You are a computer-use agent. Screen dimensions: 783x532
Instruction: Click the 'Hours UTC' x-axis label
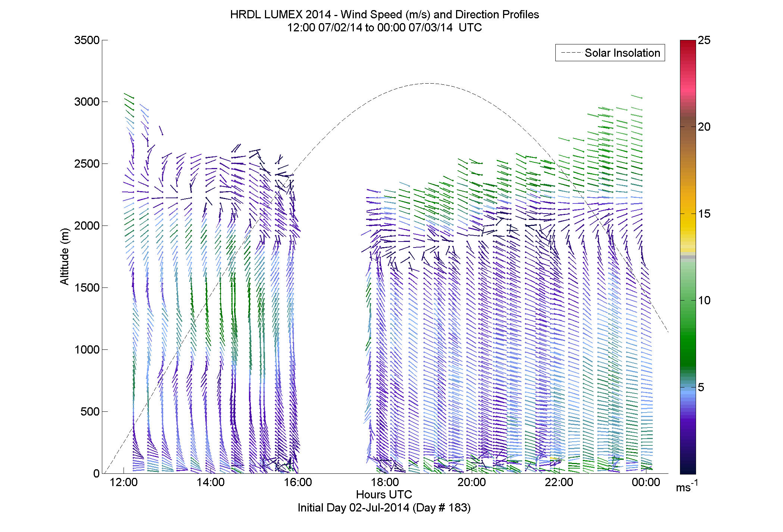point(384,495)
